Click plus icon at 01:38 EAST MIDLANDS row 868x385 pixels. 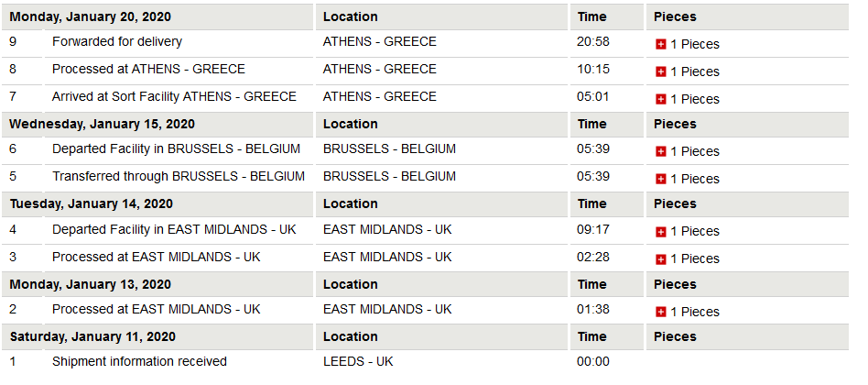pos(660,312)
